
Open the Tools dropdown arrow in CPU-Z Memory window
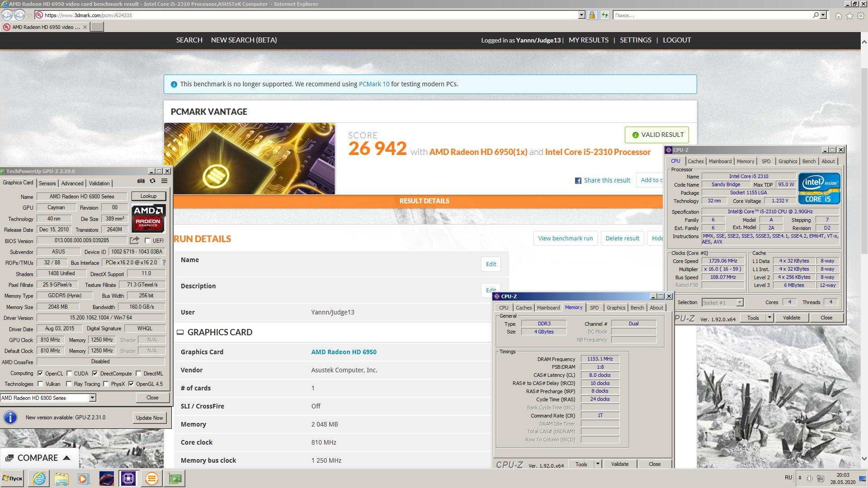(598, 464)
